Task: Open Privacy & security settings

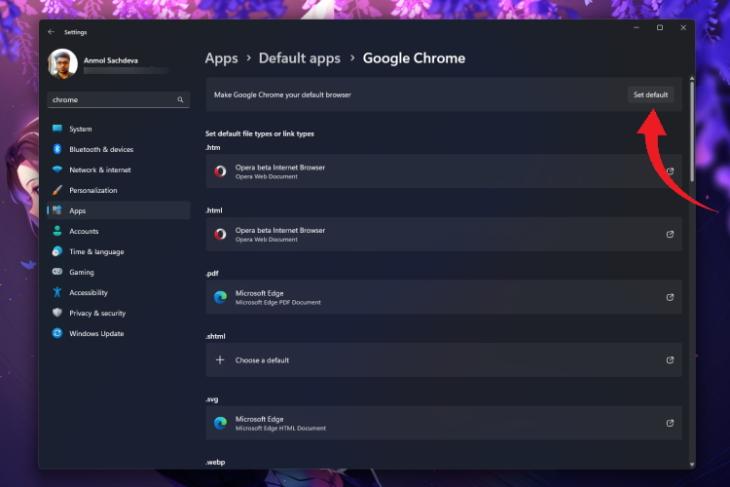Action: [x=118, y=313]
